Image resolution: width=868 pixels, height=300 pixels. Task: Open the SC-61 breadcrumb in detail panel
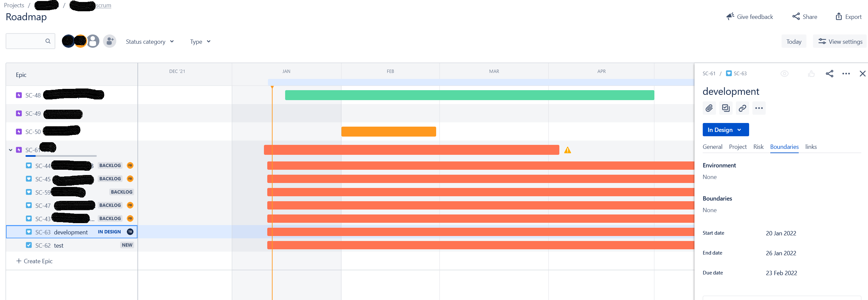709,74
